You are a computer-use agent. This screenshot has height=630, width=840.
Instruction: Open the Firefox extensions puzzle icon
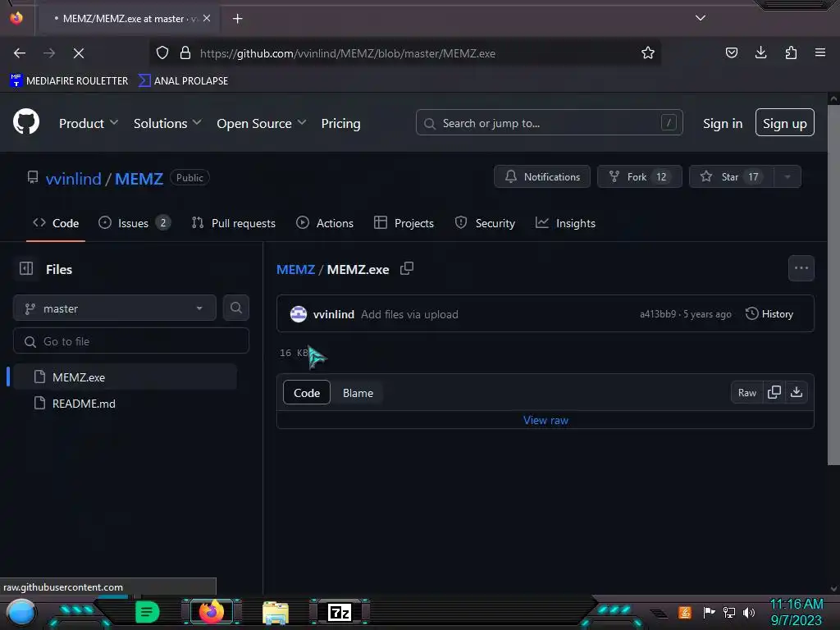[791, 52]
